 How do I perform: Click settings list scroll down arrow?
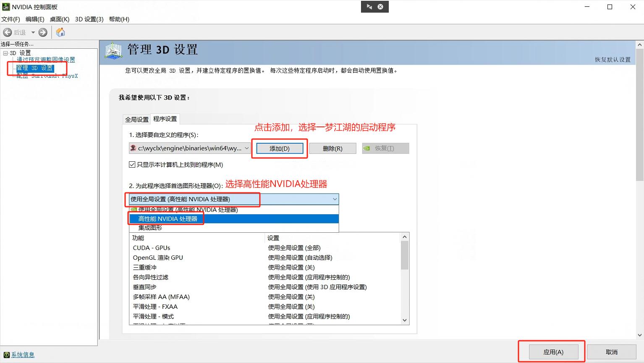pos(405,320)
